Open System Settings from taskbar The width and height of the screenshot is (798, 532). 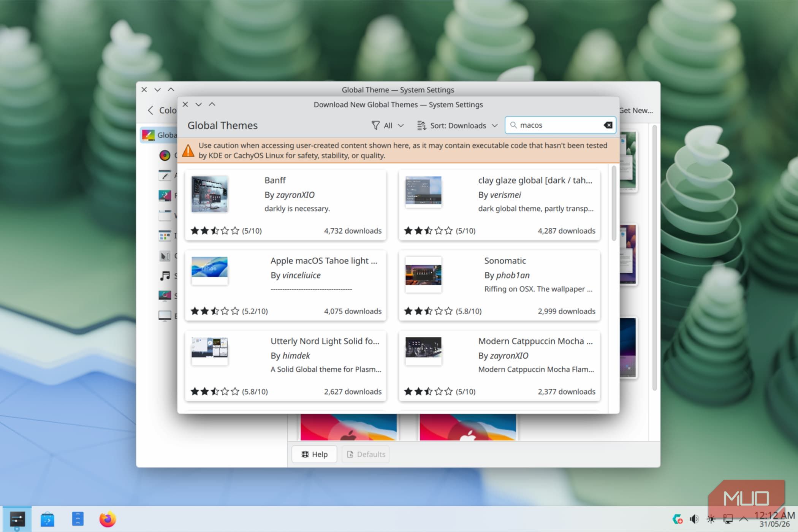[17, 519]
